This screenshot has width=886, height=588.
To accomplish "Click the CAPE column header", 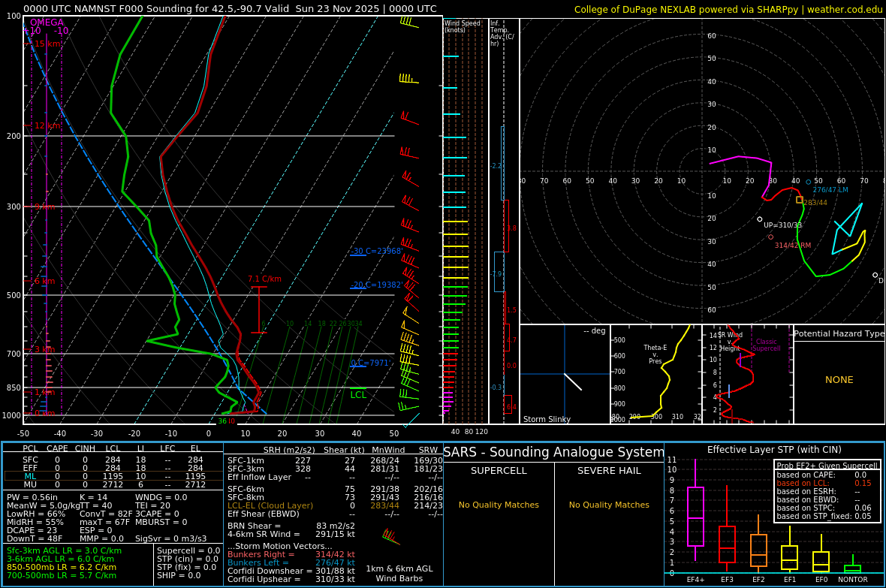I will [x=57, y=448].
